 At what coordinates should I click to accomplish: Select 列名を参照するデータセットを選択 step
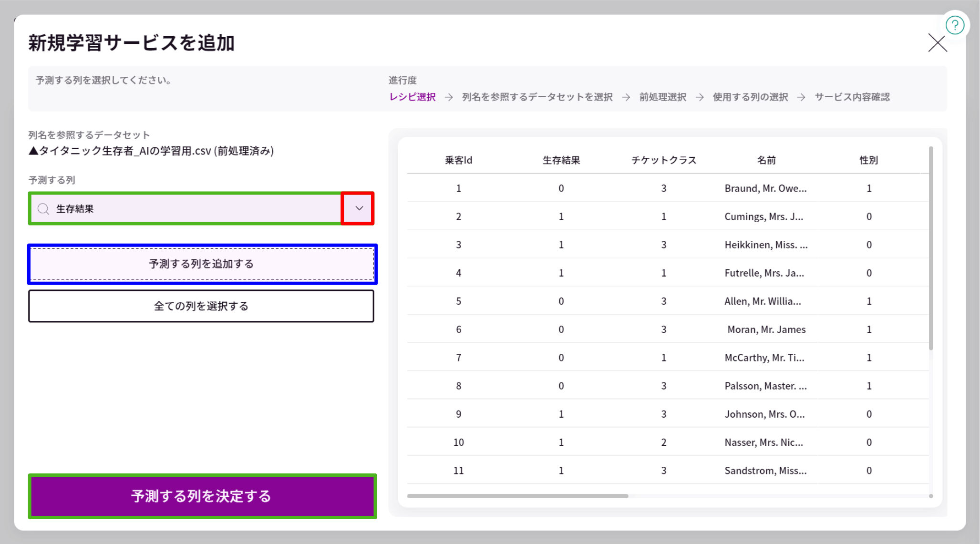tap(536, 97)
